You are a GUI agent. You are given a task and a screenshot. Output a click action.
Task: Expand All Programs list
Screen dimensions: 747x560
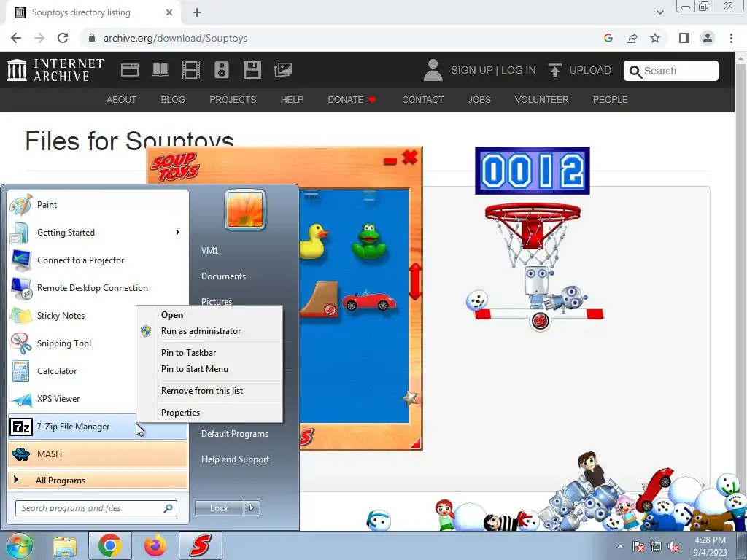(x=98, y=480)
